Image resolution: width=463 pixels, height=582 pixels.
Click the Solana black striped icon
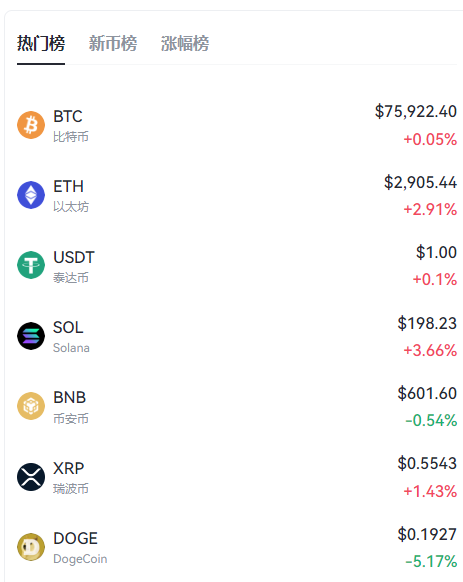(x=31, y=336)
